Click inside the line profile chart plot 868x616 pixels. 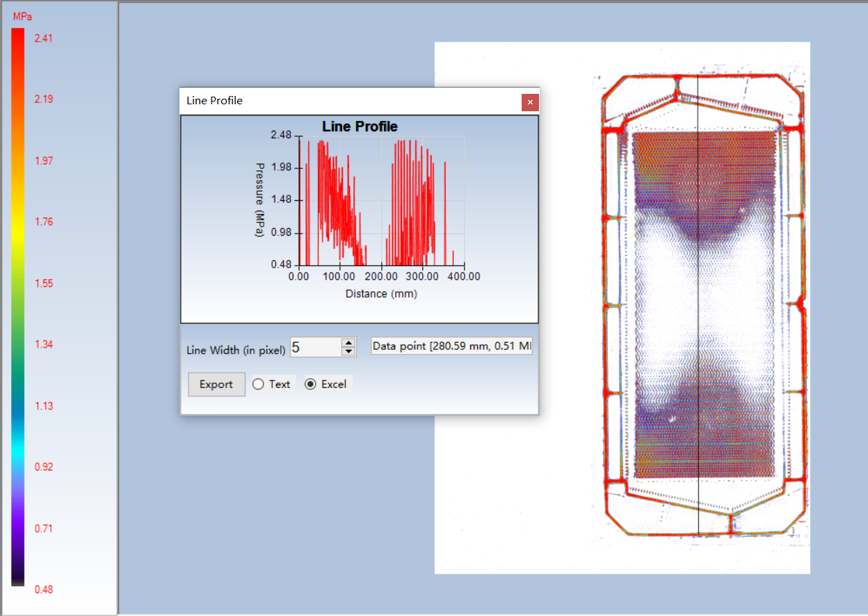point(381,202)
